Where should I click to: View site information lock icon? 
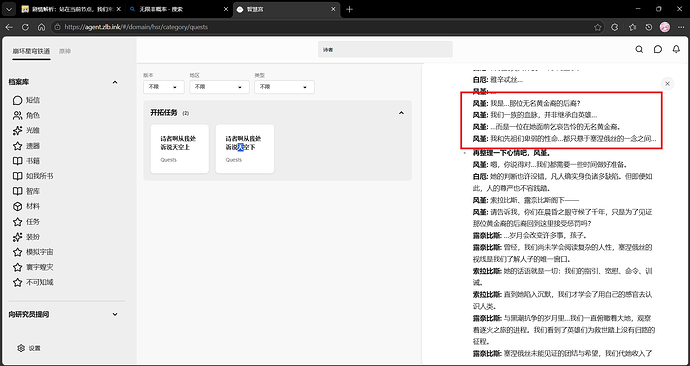(x=57, y=27)
